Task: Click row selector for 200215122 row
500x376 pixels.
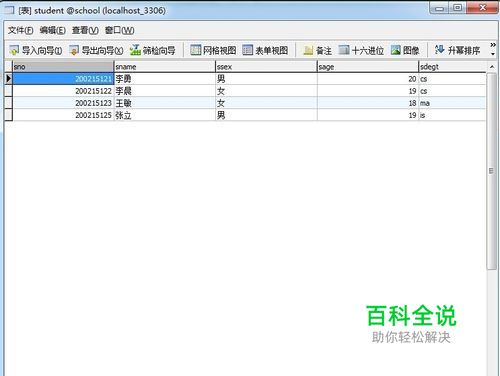Action: point(8,91)
